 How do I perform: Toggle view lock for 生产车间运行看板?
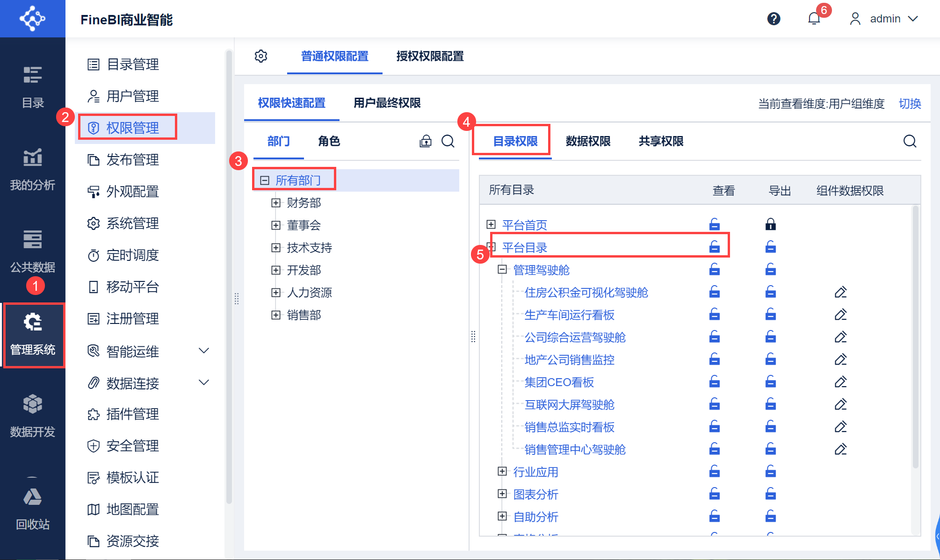pos(714,315)
